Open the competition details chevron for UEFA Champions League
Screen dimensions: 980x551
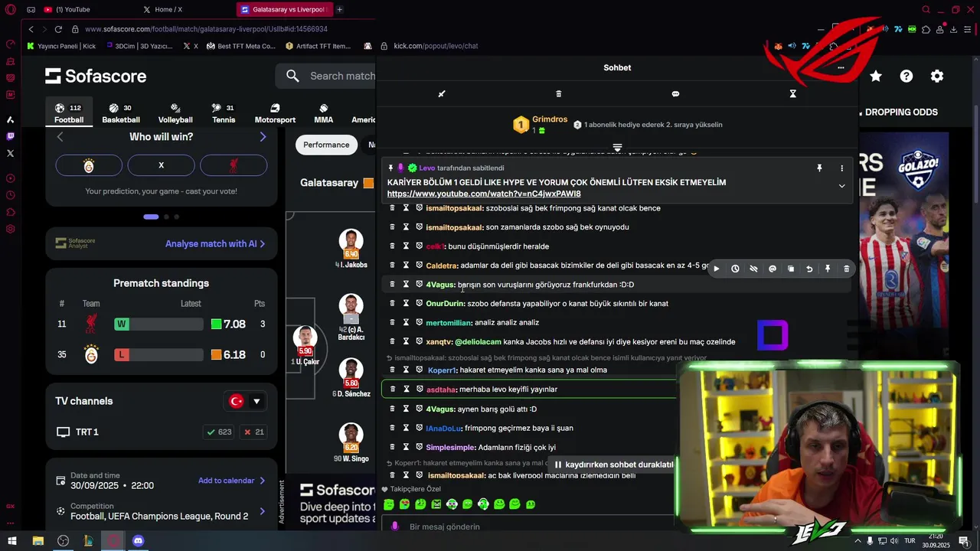262,511
